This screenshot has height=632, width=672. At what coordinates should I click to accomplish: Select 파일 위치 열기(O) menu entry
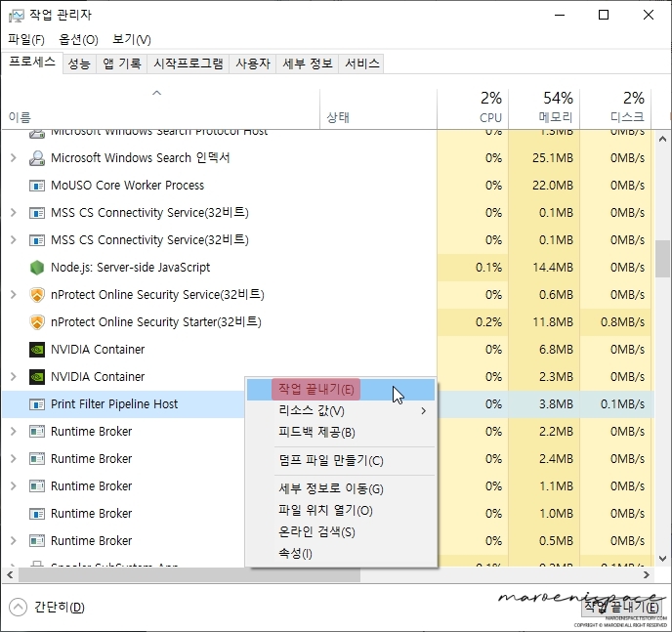point(341,510)
